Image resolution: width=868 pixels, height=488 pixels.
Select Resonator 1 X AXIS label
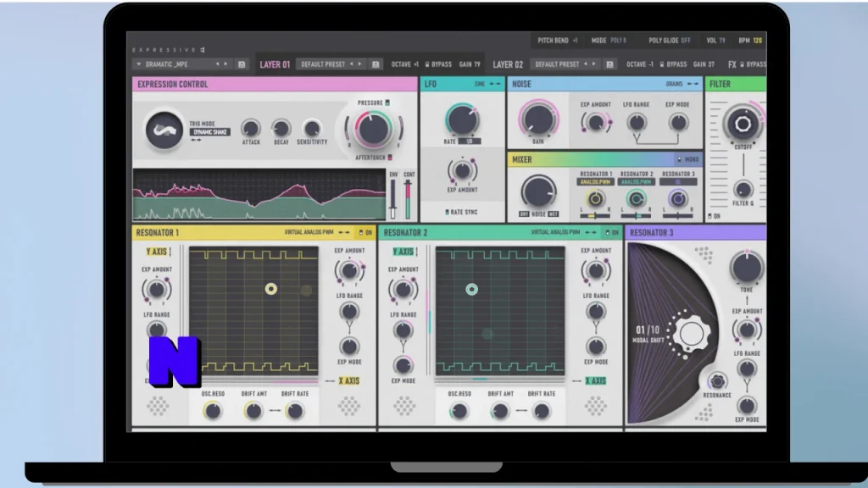[x=348, y=381]
